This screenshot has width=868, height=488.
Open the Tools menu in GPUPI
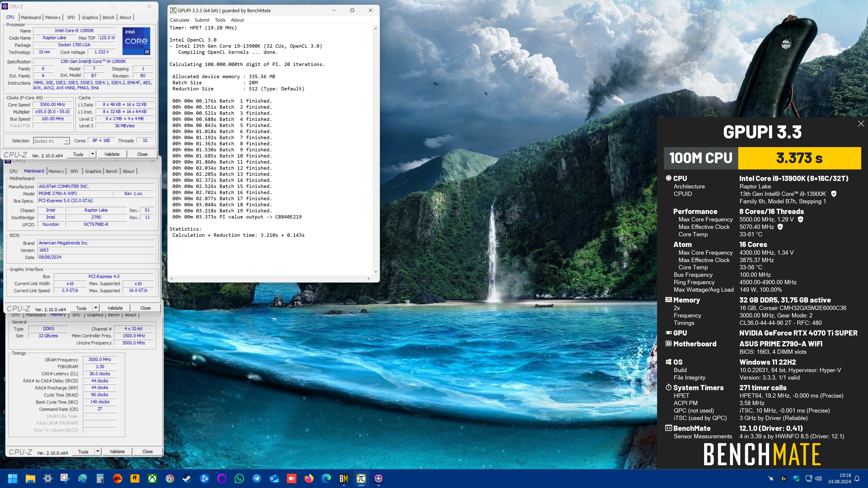coord(220,20)
